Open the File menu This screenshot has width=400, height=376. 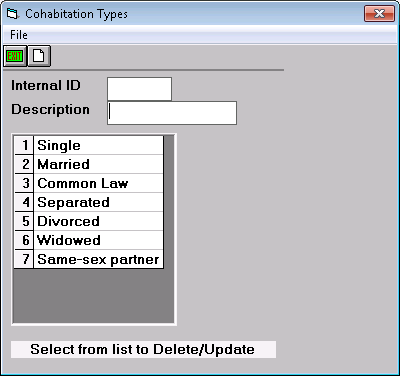19,35
